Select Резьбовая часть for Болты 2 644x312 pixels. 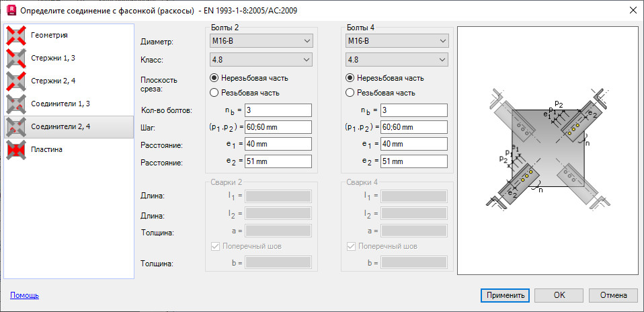click(245, 93)
